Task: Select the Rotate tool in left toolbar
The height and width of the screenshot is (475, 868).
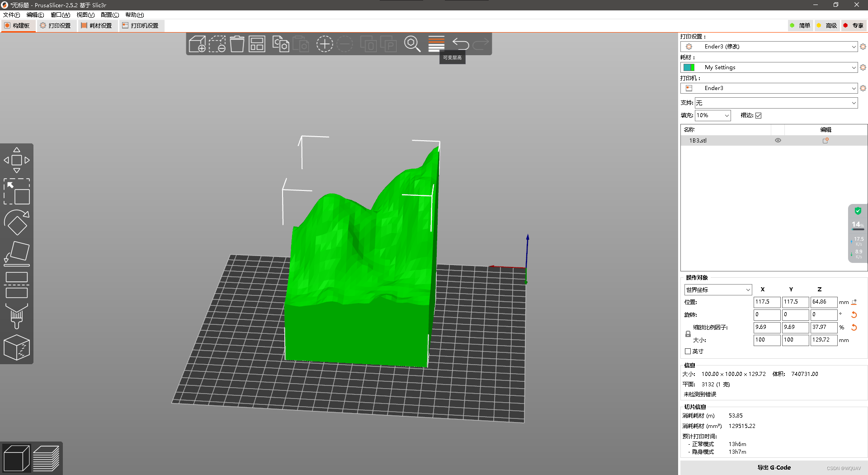Action: pos(17,223)
